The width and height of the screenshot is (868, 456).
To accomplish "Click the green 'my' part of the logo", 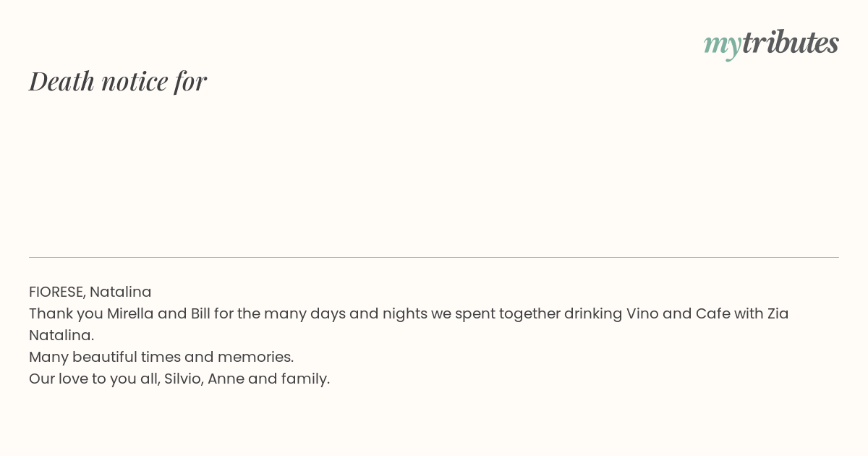I will [x=723, y=46].
